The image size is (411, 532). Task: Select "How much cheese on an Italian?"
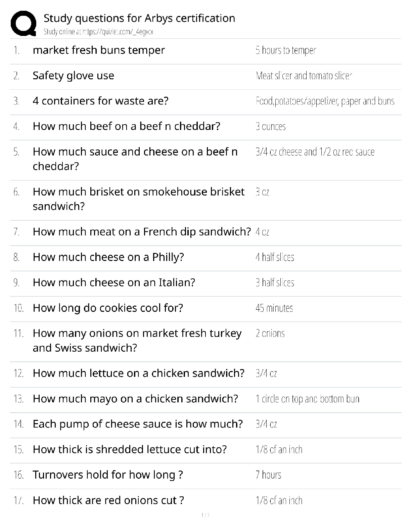[x=114, y=282]
